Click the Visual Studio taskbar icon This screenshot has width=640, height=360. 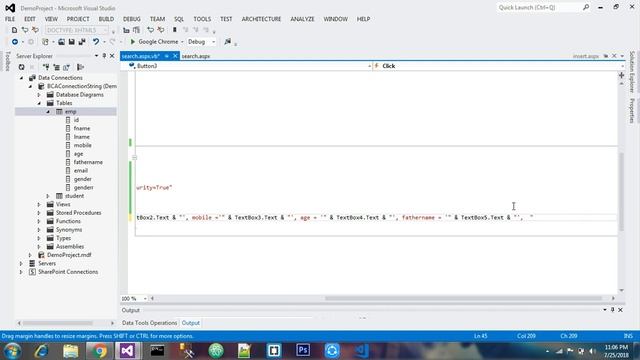pos(127,351)
